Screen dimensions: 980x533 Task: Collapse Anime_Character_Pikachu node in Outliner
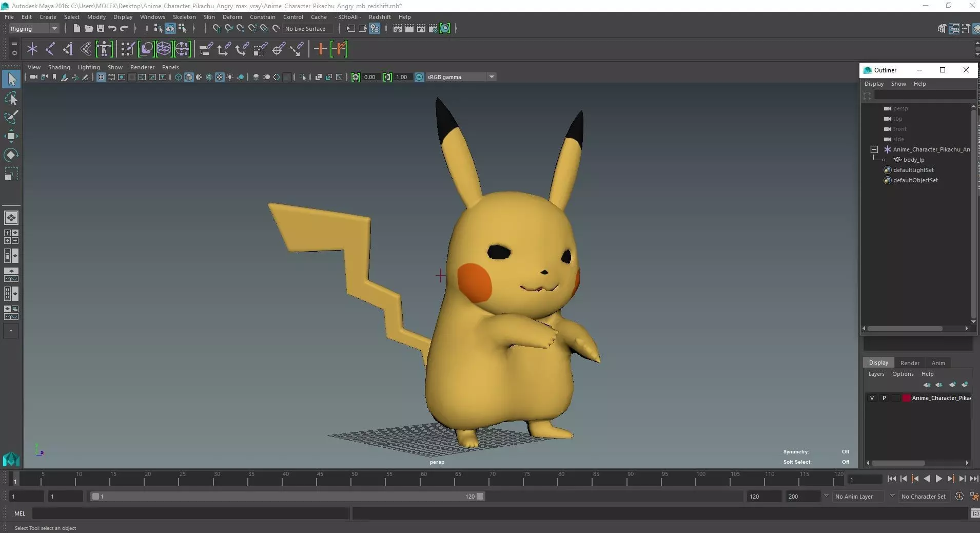pos(874,149)
